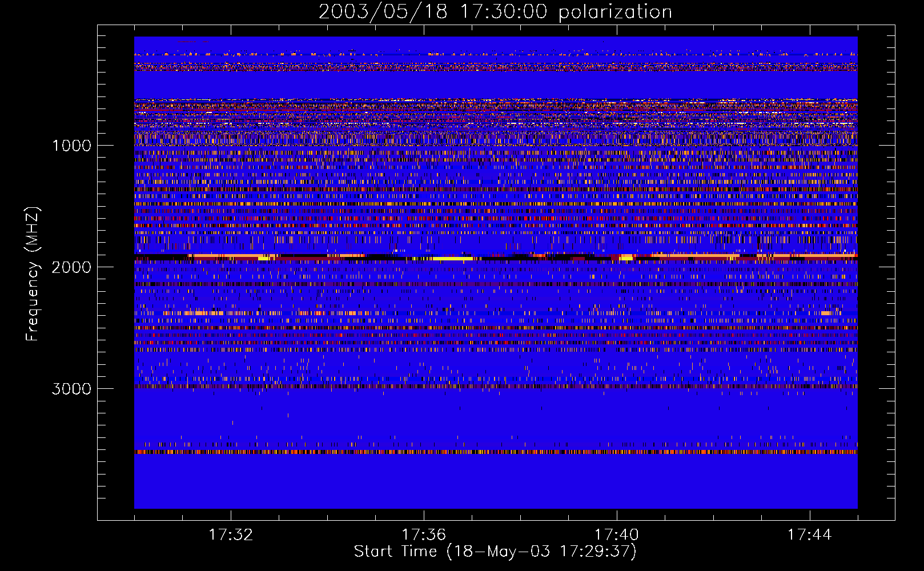
Task: Click the 17:32 time tick label
Action: point(231,535)
